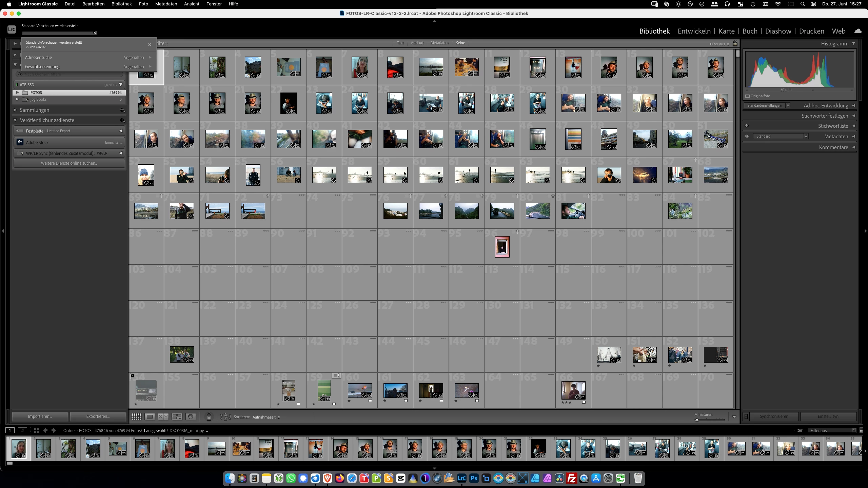Select the pink-framed photo thumbnail in cell 96
The height and width of the screenshot is (488, 868).
click(502, 247)
